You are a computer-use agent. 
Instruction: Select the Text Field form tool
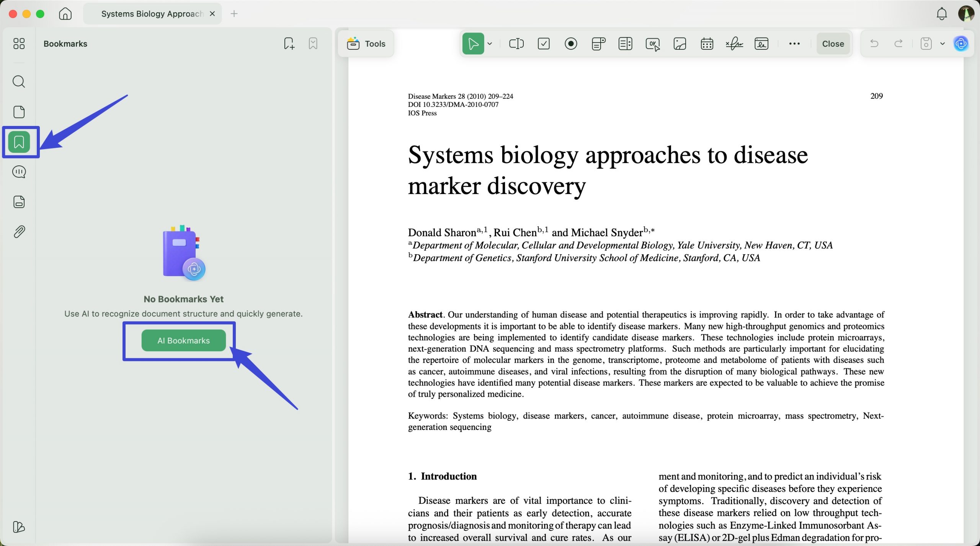tap(516, 44)
